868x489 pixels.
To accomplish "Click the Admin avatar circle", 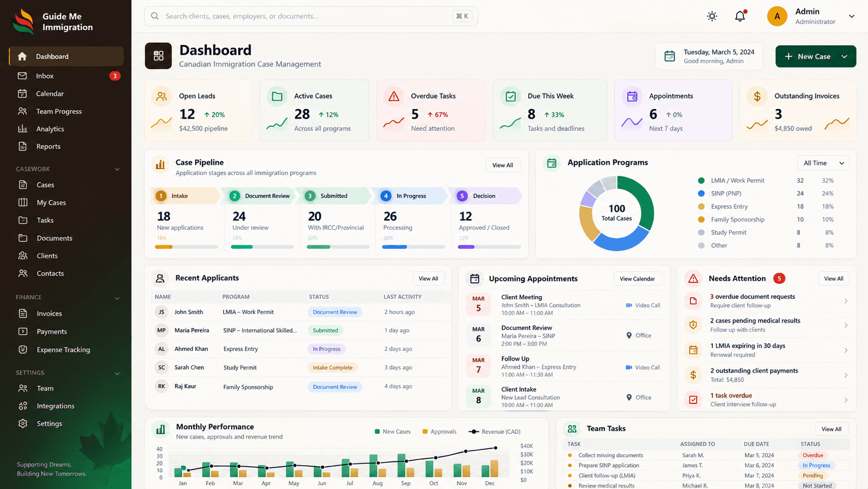I will (x=777, y=16).
